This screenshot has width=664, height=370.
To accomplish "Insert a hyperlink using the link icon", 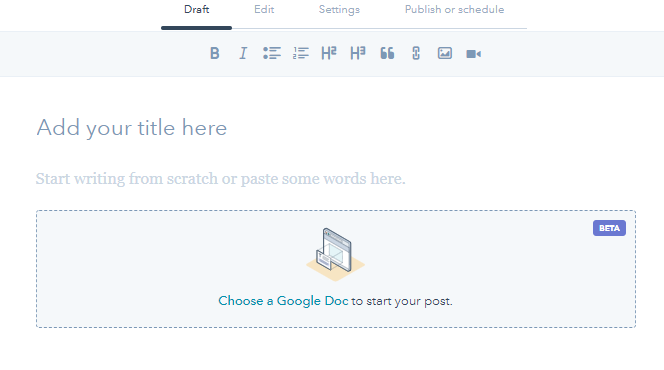I will 416,53.
